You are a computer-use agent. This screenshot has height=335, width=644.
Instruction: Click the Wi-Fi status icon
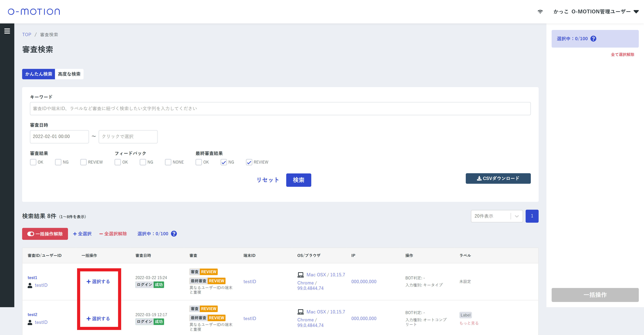[x=540, y=12]
